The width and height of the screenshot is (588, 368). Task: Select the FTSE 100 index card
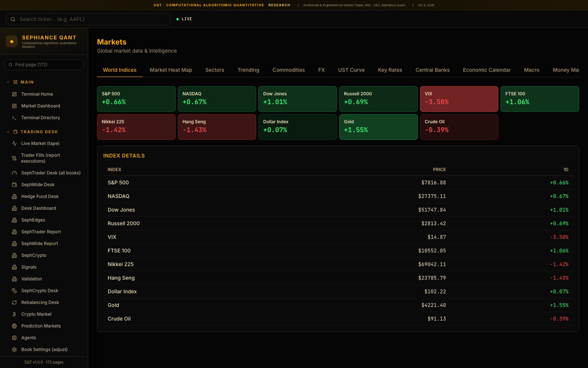click(x=539, y=99)
